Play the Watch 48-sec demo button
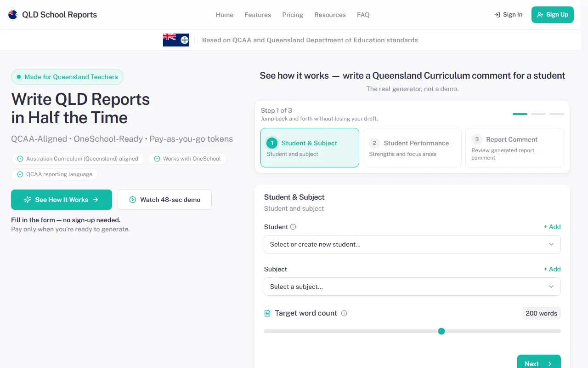The width and height of the screenshot is (588, 368). tap(164, 200)
